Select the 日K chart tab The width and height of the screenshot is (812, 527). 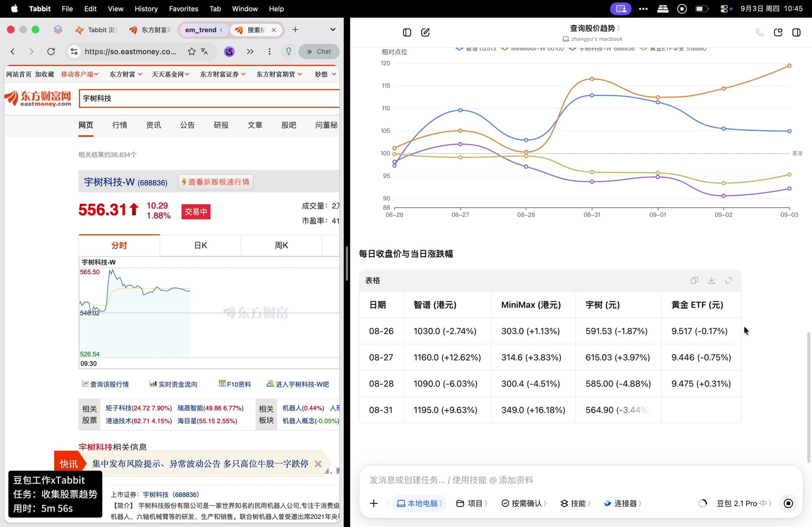click(x=200, y=245)
